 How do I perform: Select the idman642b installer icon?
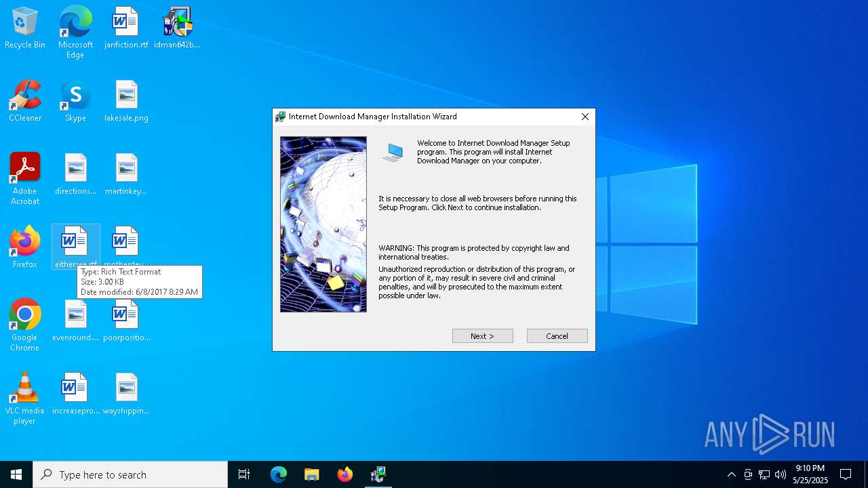point(177,28)
